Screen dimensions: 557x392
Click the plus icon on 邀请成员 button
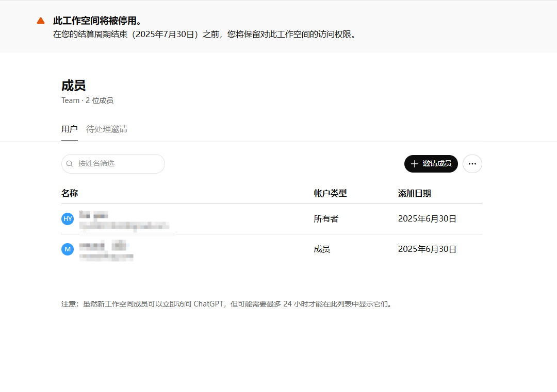[415, 163]
